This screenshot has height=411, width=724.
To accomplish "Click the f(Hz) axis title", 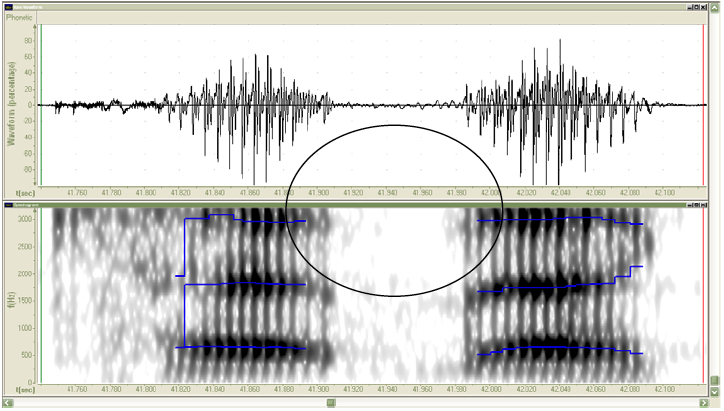I will pos(12,300).
